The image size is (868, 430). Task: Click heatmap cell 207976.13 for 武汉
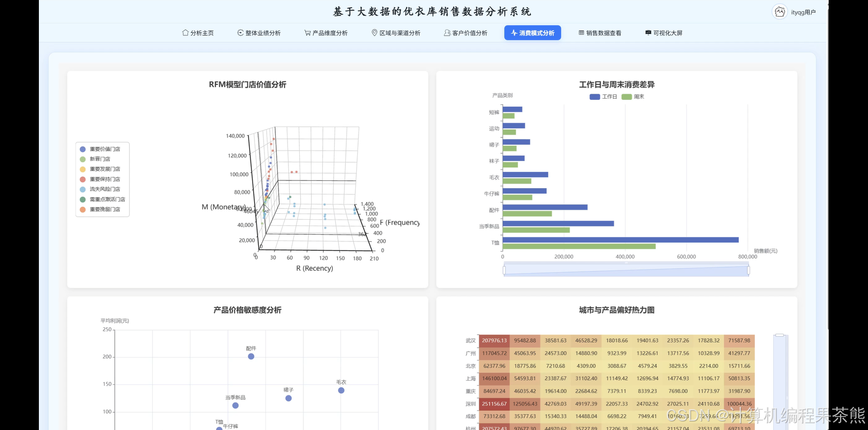(494, 340)
